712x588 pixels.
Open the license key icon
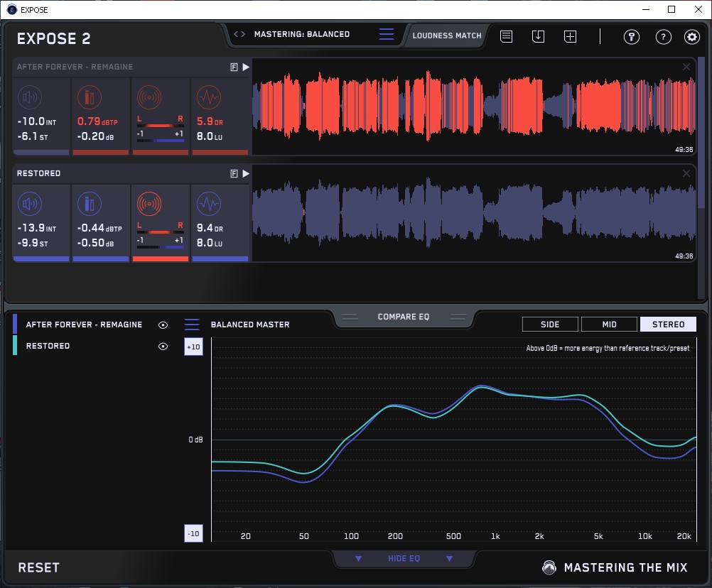point(632,37)
